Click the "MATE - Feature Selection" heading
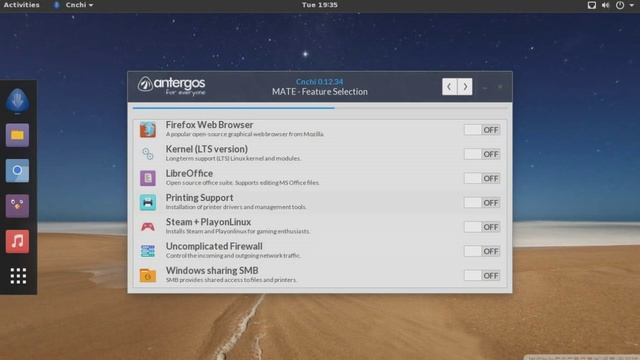Viewport: 640px width, 360px height. pos(320,92)
